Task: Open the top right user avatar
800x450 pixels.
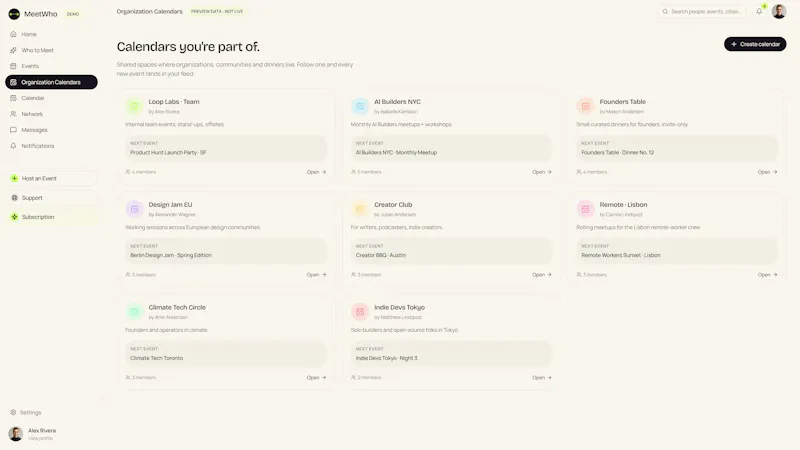Action: 779,11
